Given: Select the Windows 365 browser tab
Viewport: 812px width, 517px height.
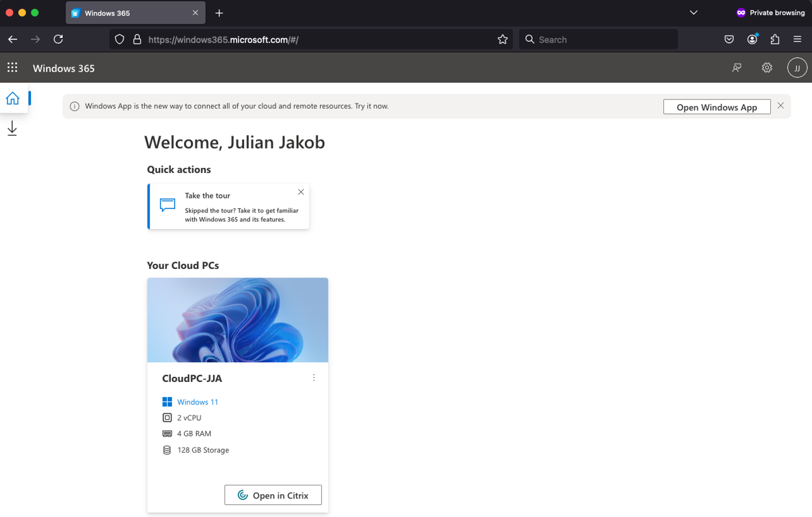Looking at the screenshot, I should (x=135, y=13).
